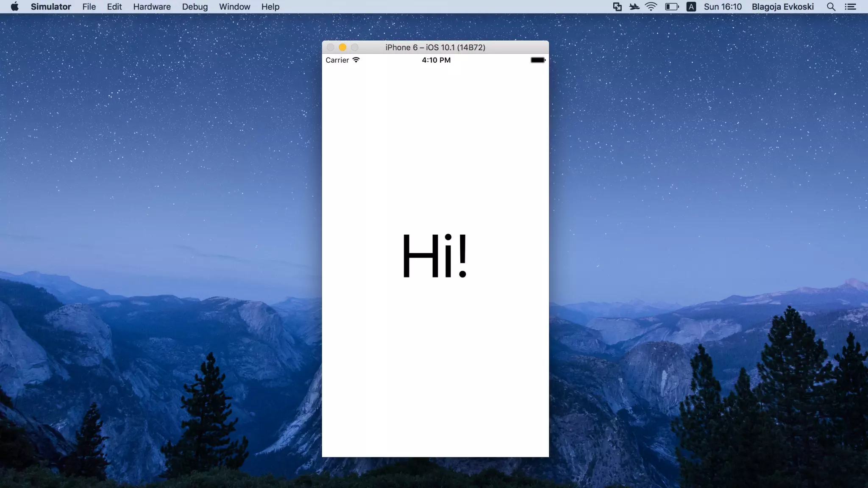Open the macOS Wi-Fi status menu
This screenshot has height=488, width=868.
[x=651, y=7]
